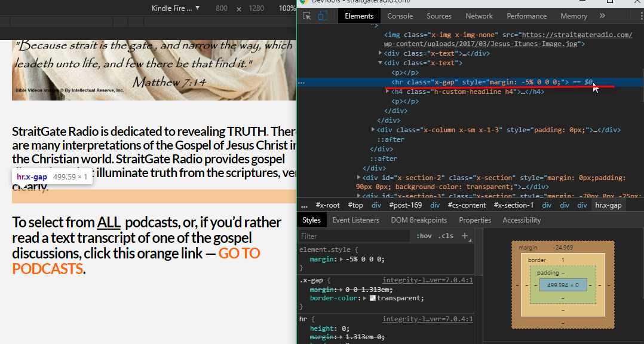Select #cs-content in the breadcrumb
This screenshot has width=644, height=344.
(467, 205)
